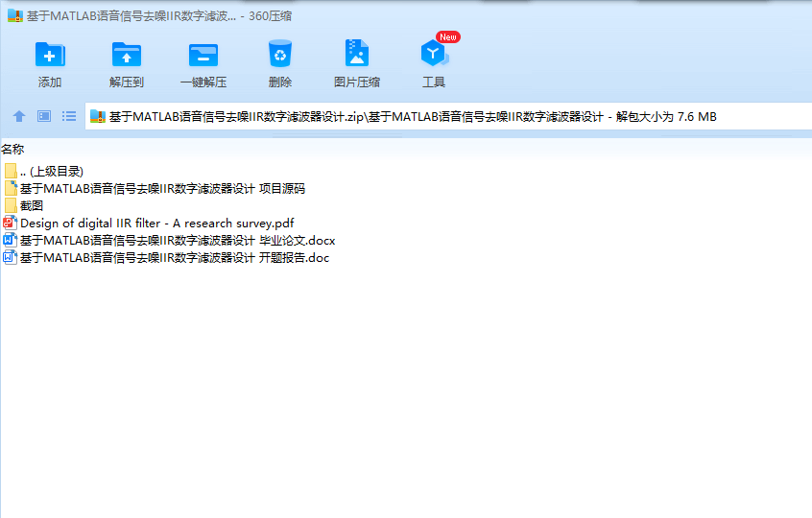Click the Word icon of 开题报告.doc
The image size is (812, 518).
pos(11,257)
